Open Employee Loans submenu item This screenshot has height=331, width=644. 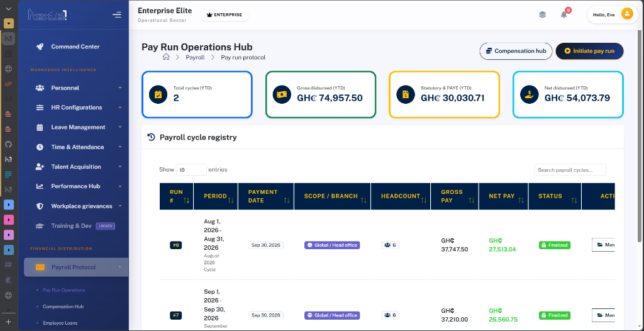pyautogui.click(x=60, y=323)
